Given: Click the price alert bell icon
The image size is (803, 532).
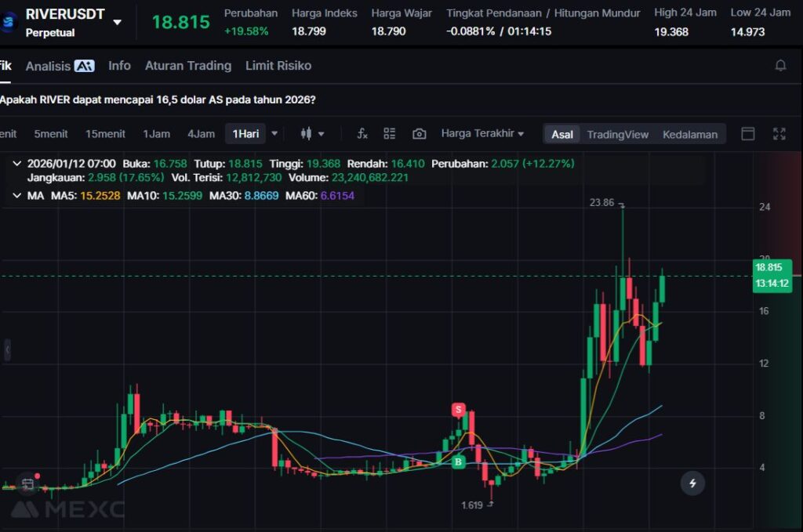Looking at the screenshot, I should [780, 66].
